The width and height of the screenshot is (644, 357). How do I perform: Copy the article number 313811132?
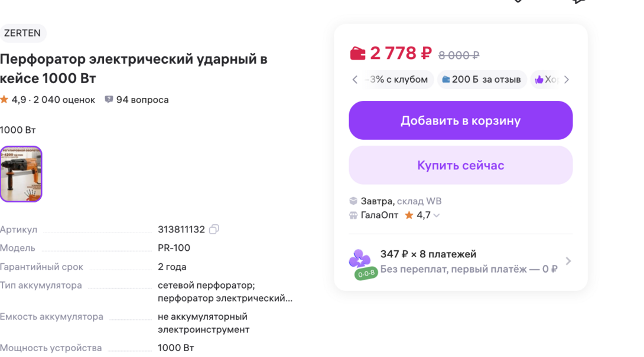coord(214,230)
